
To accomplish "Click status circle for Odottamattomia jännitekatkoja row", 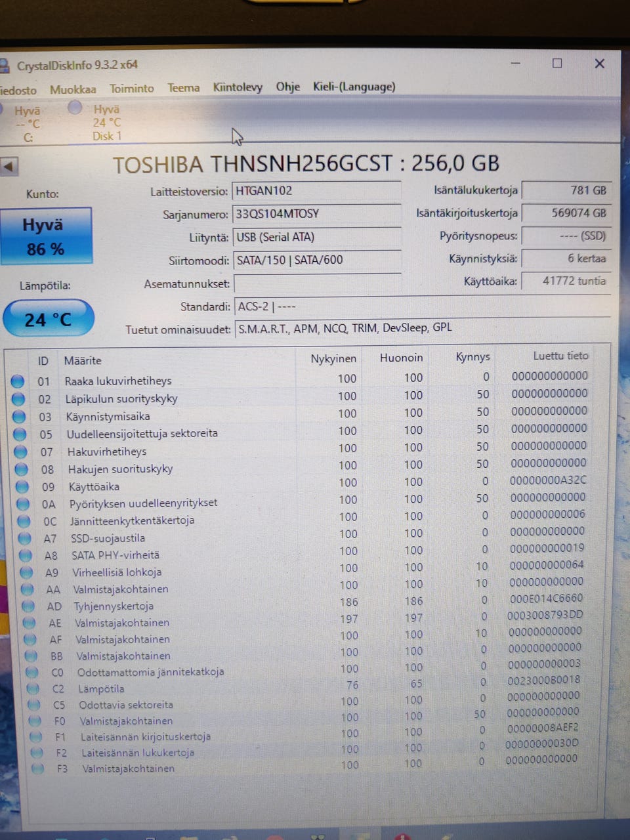I will point(32,672).
